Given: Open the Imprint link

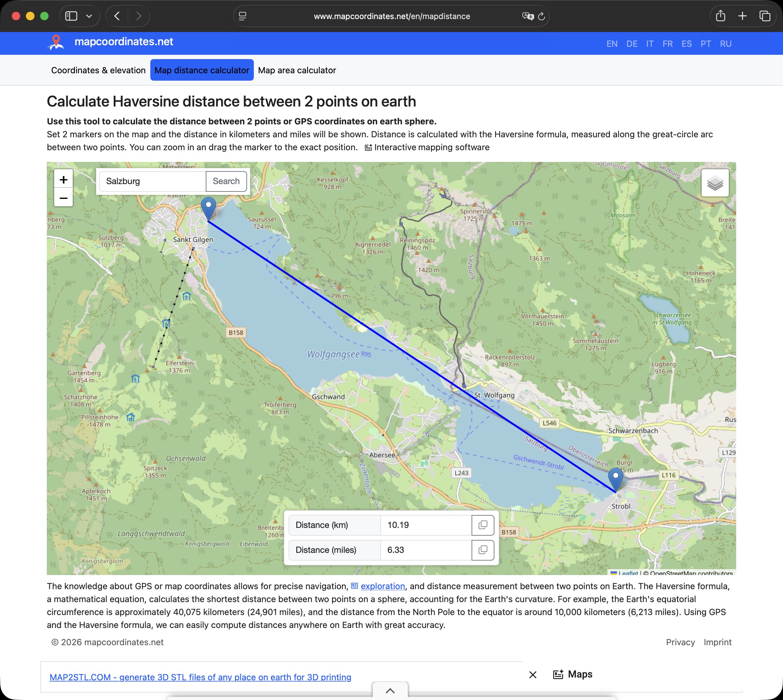Looking at the screenshot, I should click(x=718, y=642).
